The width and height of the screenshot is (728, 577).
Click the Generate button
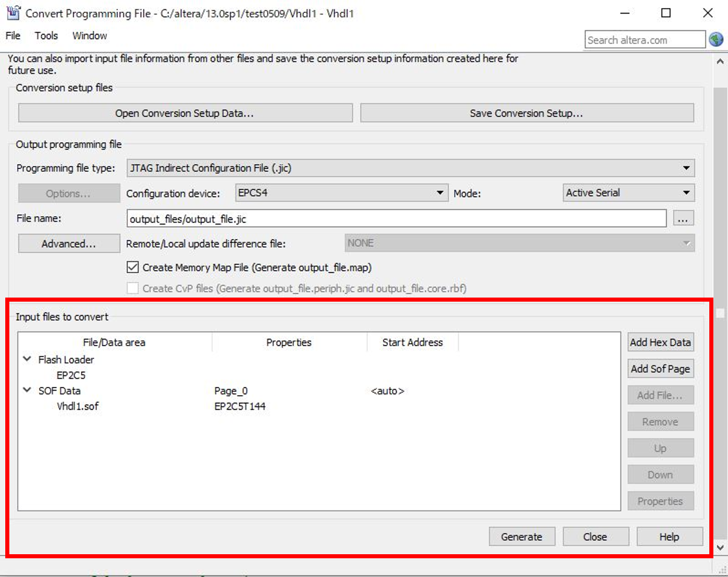pos(522,537)
